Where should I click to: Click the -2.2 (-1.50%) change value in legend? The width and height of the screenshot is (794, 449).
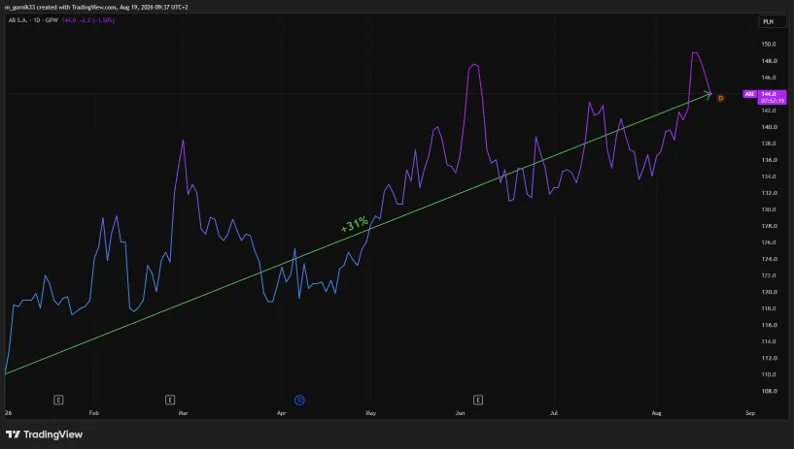[x=98, y=20]
